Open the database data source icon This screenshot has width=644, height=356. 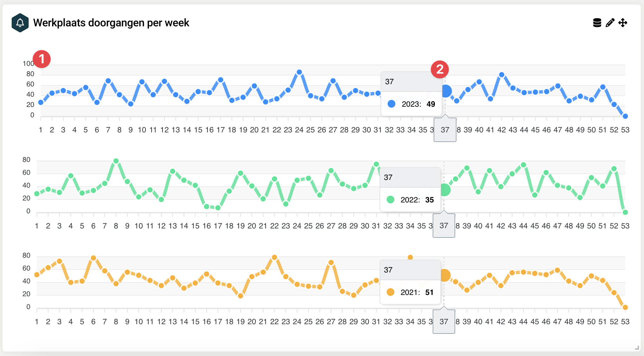click(x=597, y=23)
